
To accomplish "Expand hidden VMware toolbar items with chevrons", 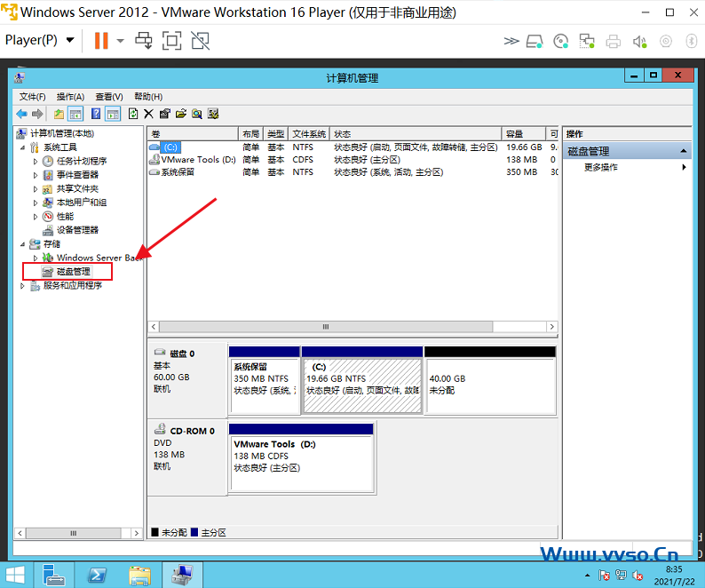I will [x=511, y=42].
